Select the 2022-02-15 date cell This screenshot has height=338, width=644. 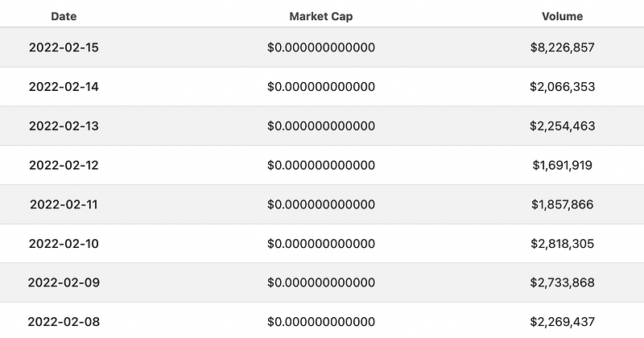point(64,47)
